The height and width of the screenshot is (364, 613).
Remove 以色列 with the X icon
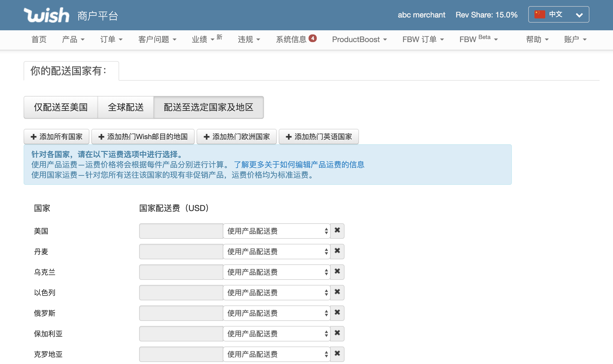click(x=337, y=292)
